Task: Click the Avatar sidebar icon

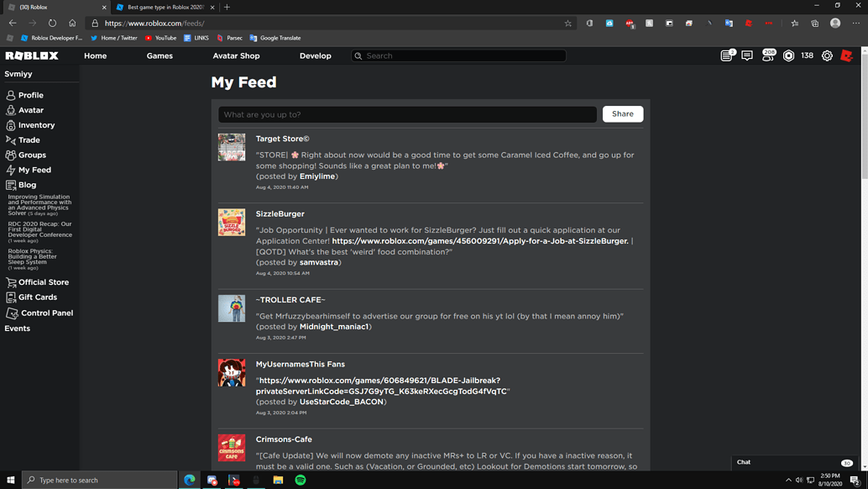Action: click(x=11, y=110)
